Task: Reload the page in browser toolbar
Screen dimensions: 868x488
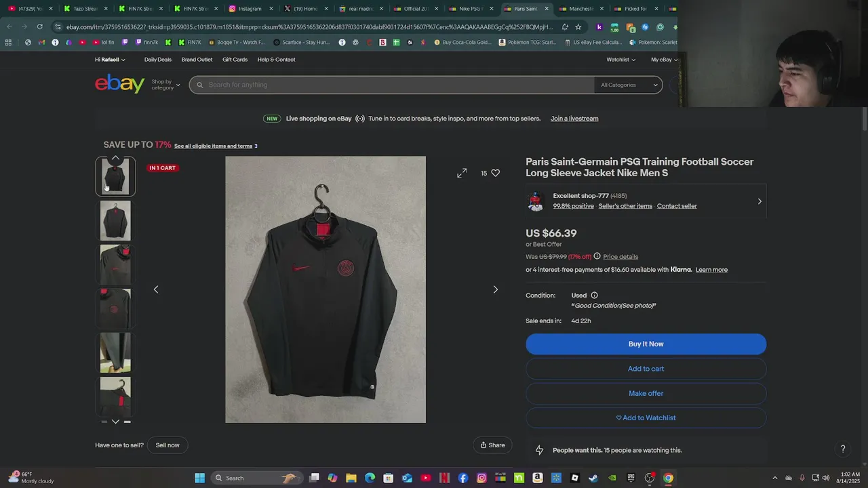Action: 39,27
